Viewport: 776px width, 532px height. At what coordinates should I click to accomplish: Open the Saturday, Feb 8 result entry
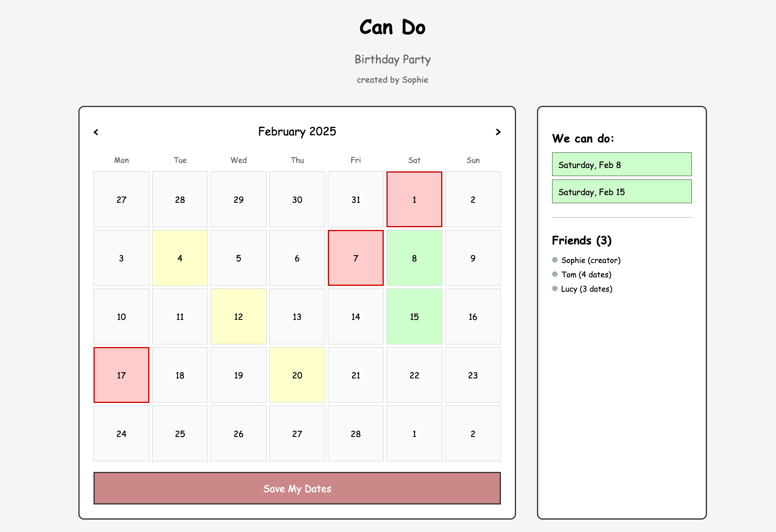622,164
